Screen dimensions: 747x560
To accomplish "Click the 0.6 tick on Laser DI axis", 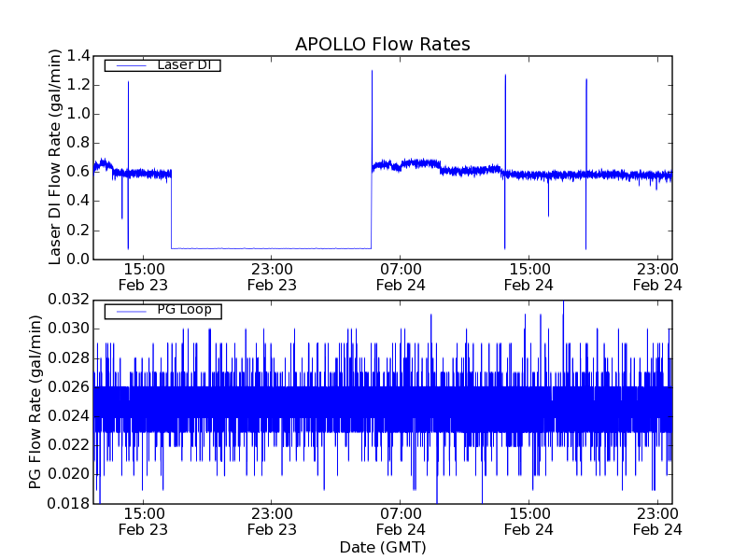I will 78,173.
